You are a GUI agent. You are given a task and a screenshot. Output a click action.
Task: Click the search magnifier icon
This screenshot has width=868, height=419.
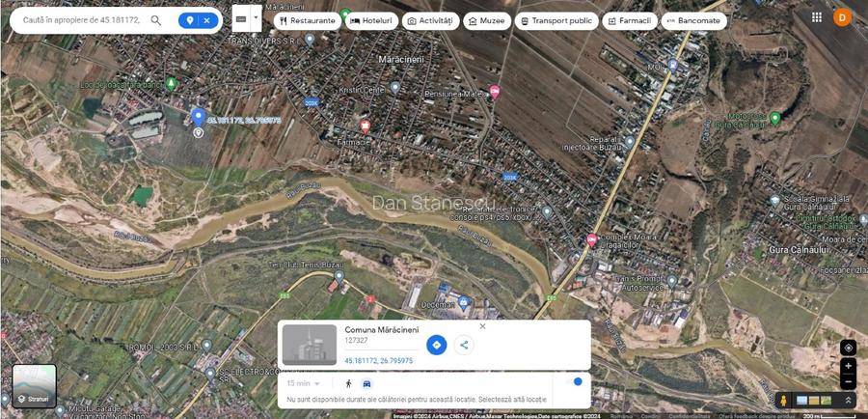[155, 20]
